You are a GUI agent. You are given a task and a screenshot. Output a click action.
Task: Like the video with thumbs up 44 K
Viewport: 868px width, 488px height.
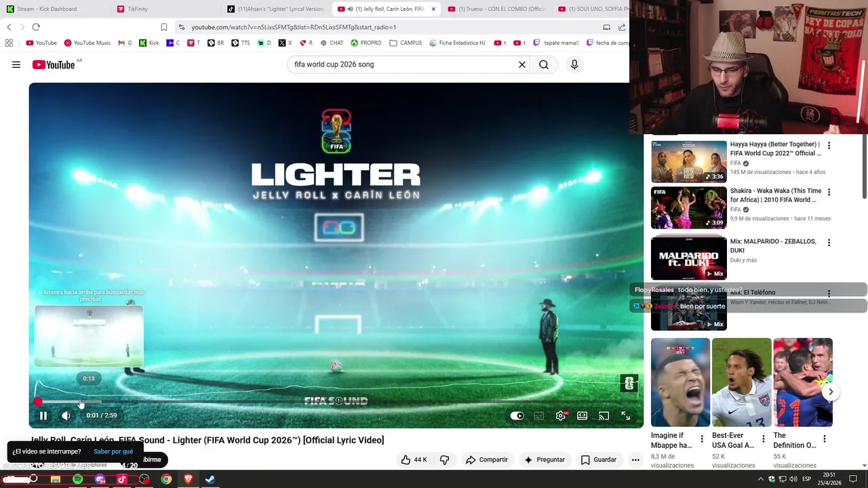(414, 460)
